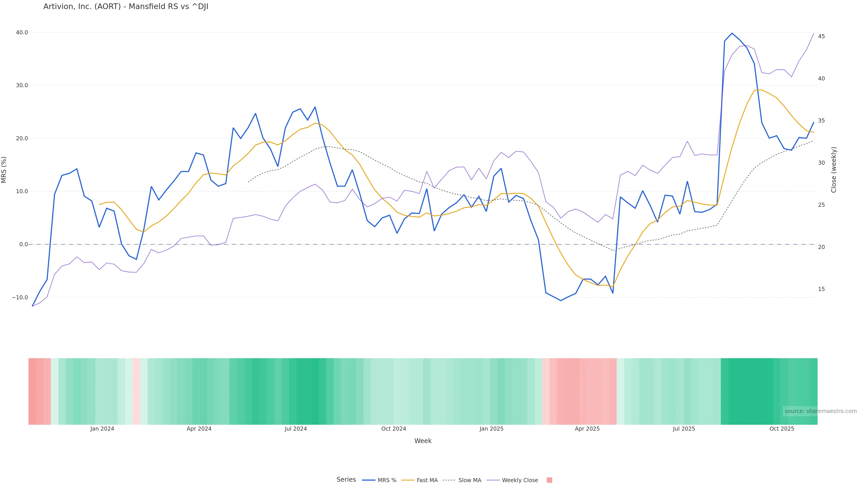Image resolution: width=868 pixels, height=488 pixels.
Task: Hide the Fast MA legend series
Action: click(x=420, y=480)
